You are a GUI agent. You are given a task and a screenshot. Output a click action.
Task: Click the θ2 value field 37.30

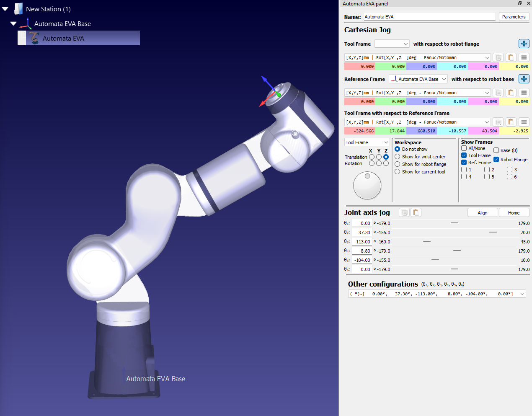[x=362, y=233]
